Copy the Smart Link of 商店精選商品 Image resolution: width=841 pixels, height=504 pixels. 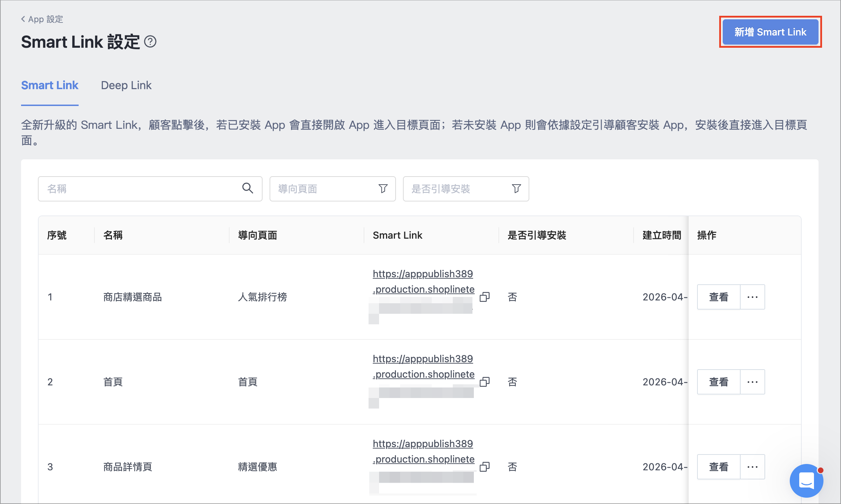(485, 297)
